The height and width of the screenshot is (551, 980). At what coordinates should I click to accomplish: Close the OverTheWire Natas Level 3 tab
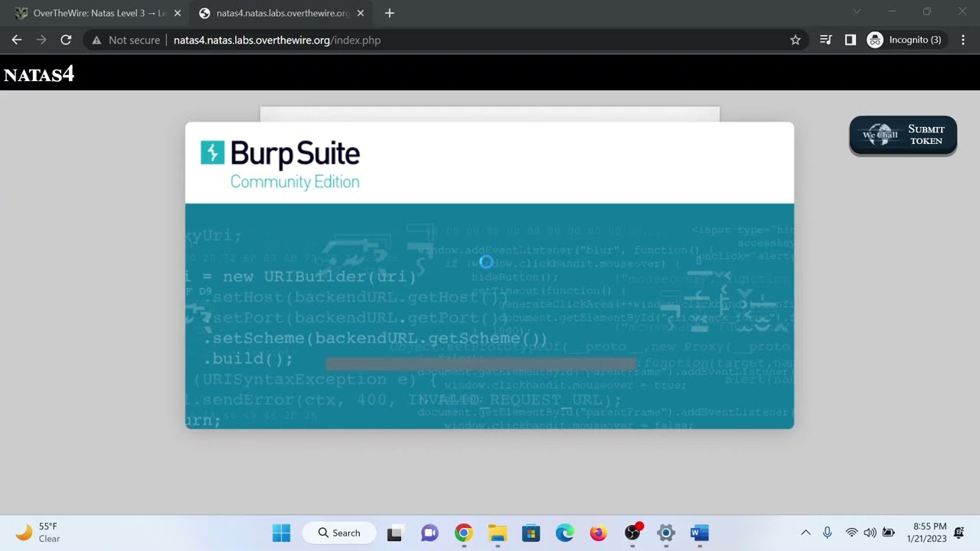(x=177, y=13)
